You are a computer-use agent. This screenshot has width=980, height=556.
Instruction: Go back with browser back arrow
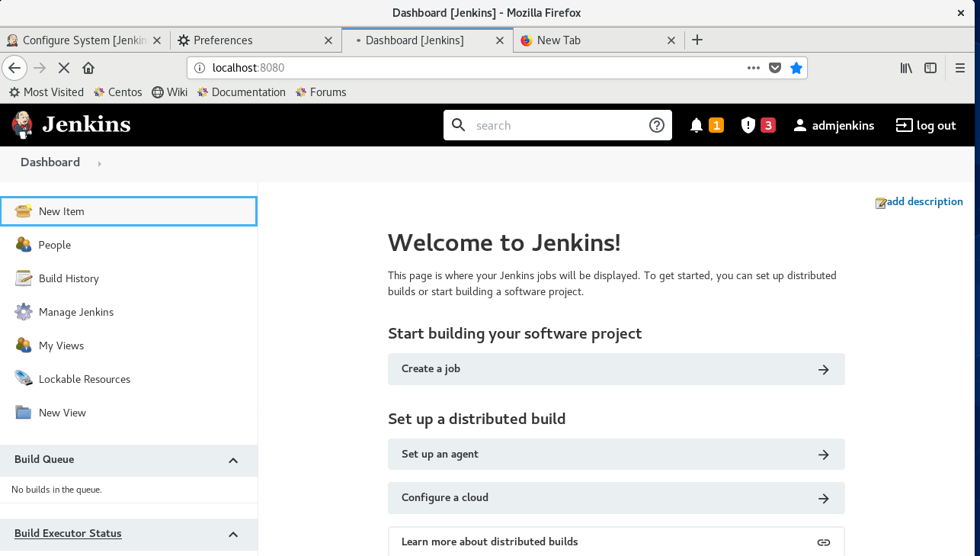pos(14,68)
